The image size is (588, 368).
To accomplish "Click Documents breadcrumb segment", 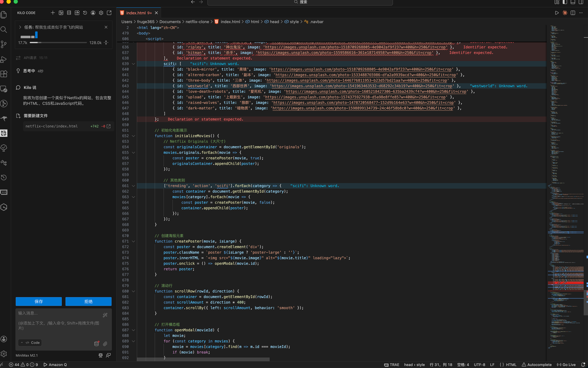I will pos(170,22).
